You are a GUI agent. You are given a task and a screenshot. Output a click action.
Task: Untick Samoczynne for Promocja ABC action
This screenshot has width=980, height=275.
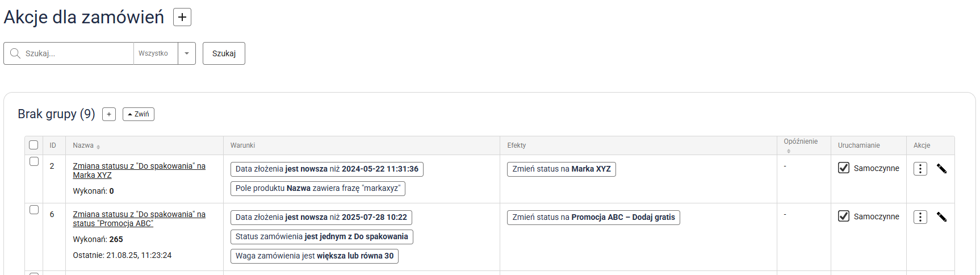[844, 216]
